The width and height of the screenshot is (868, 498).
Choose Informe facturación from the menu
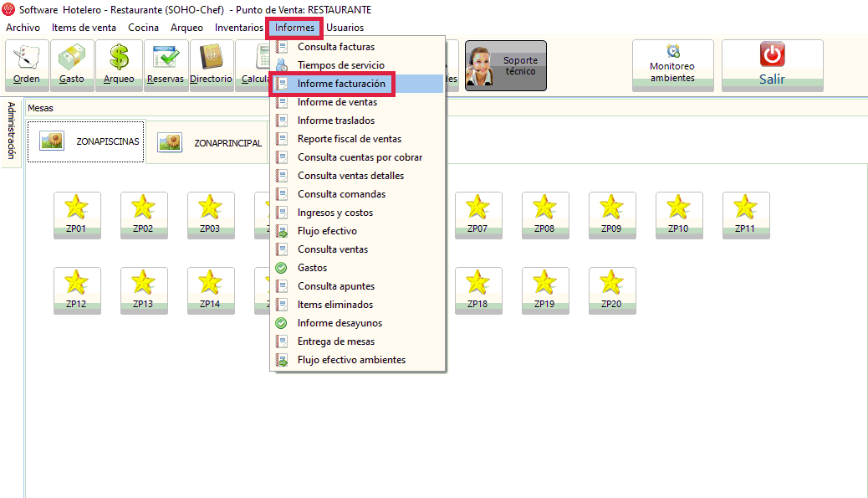(341, 84)
